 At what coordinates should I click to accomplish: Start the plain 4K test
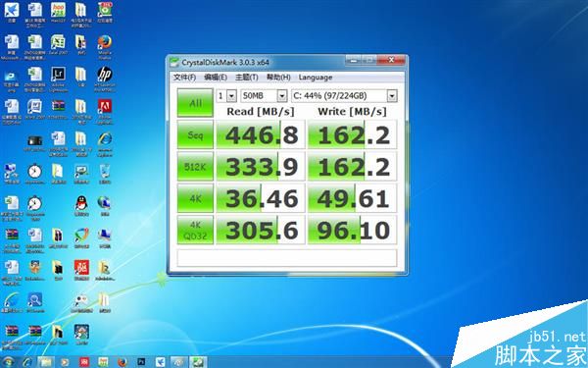click(x=195, y=198)
